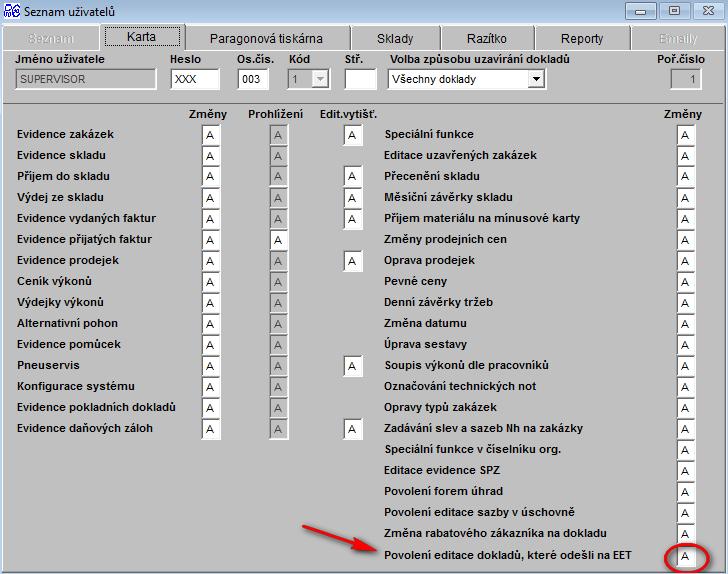Image resolution: width=728 pixels, height=574 pixels.
Task: Toggle Změny prodejních cen permission
Action: pos(685,240)
